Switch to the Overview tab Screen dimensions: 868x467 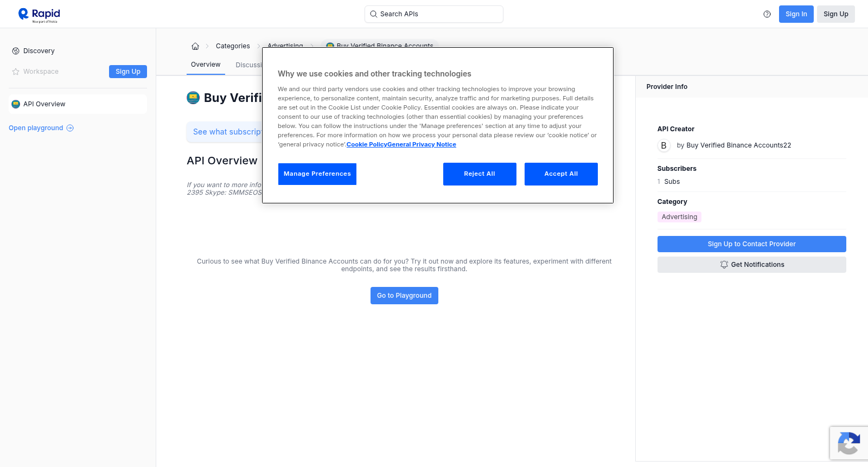tap(206, 65)
